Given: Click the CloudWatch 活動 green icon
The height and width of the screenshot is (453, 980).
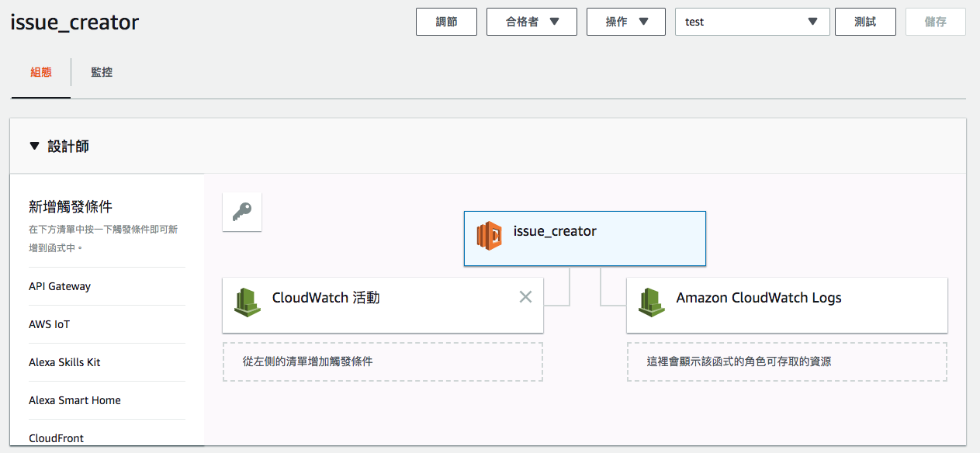Looking at the screenshot, I should click(247, 303).
